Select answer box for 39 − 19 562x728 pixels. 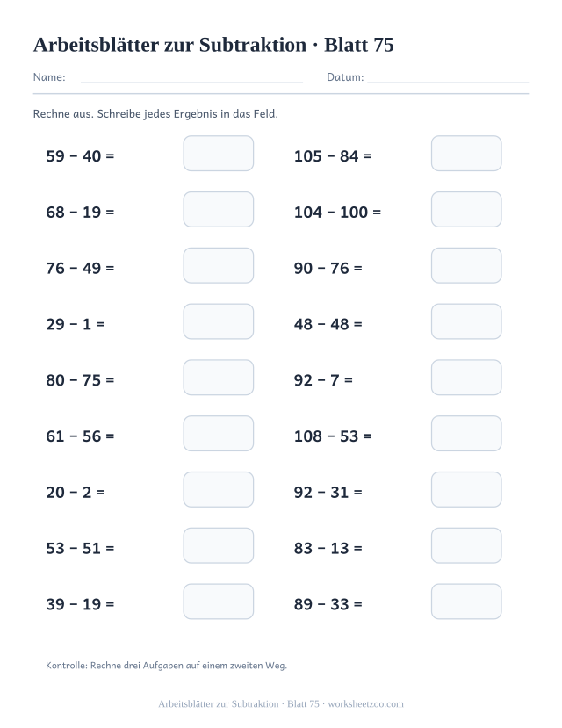coord(219,602)
